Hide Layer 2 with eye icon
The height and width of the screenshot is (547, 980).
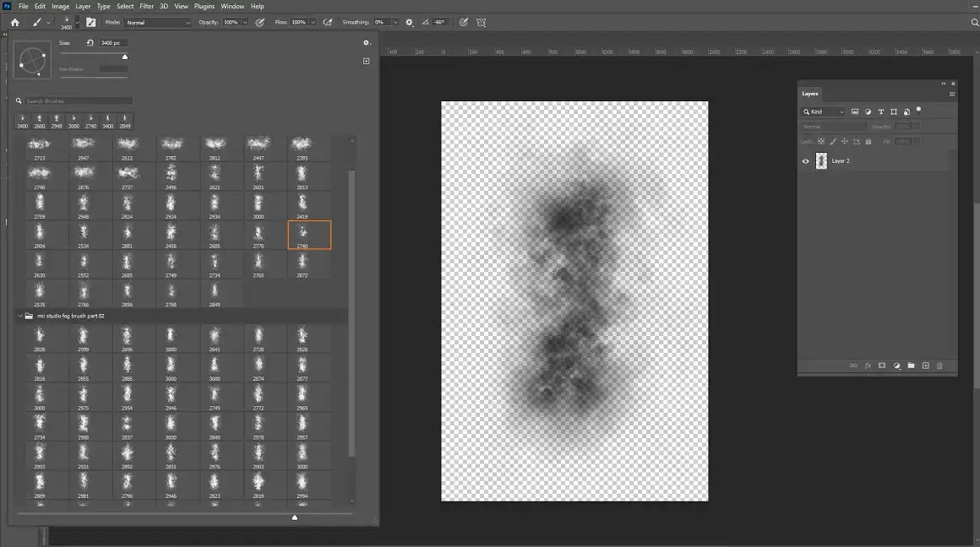coord(806,161)
